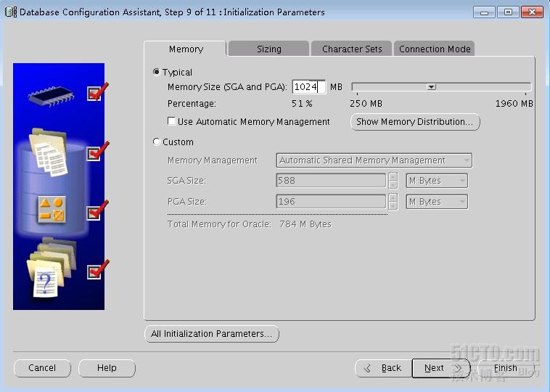Click the red checkmark beside the shapes block
This screenshot has height=392, width=550.
pyautogui.click(x=97, y=210)
